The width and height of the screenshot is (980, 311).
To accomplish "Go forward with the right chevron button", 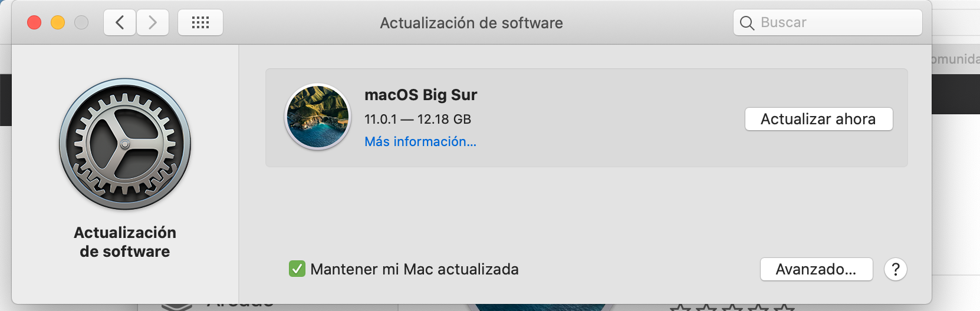I will click(153, 23).
